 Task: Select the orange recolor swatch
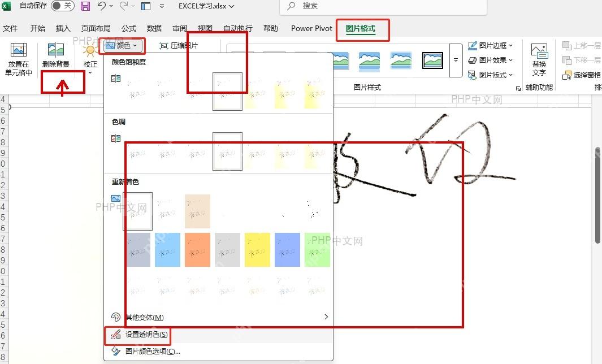pos(197,250)
